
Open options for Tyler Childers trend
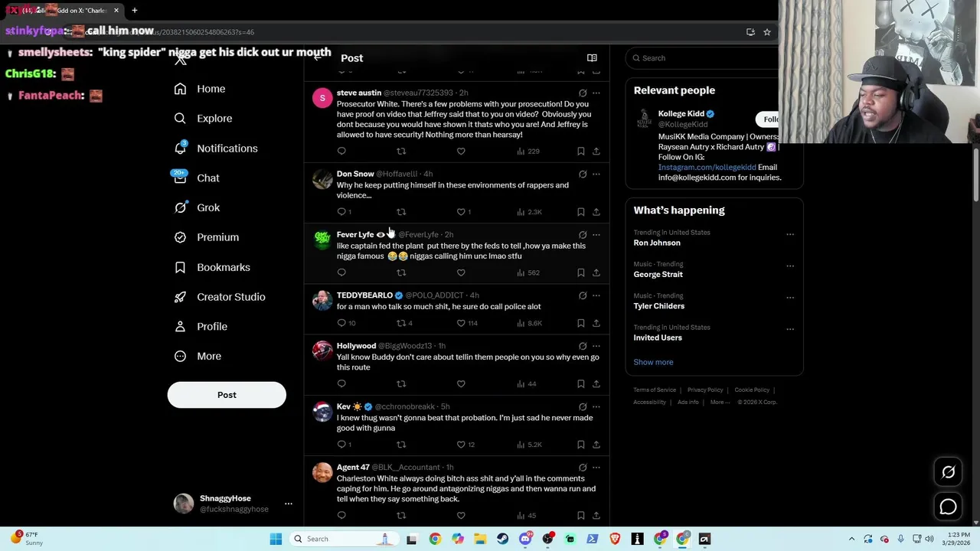point(790,298)
